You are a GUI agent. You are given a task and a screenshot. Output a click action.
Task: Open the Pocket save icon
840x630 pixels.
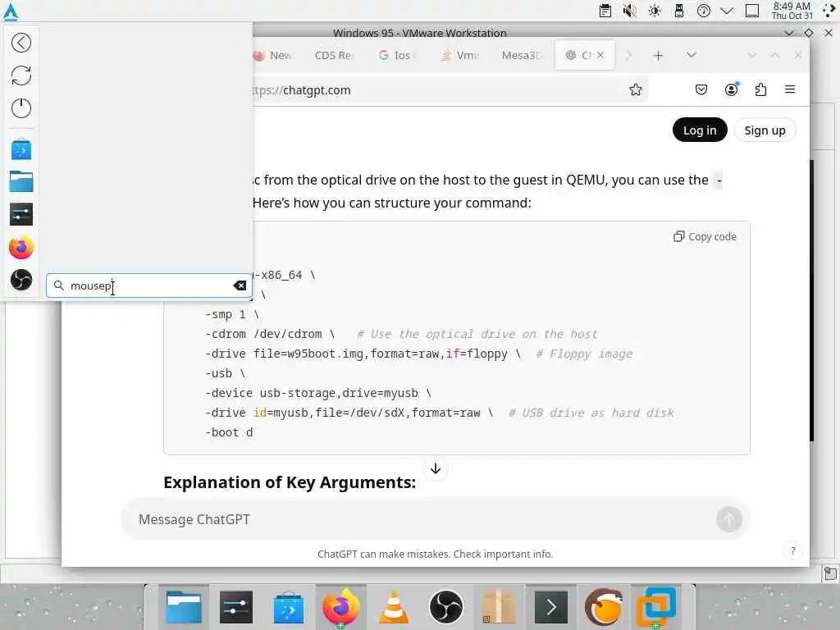(701, 89)
